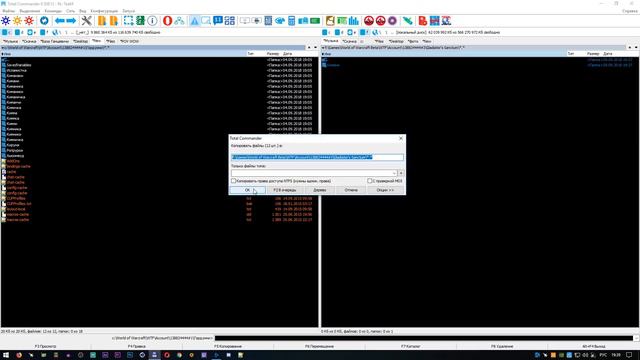Click F8 Удаление in function key bar

502,346
